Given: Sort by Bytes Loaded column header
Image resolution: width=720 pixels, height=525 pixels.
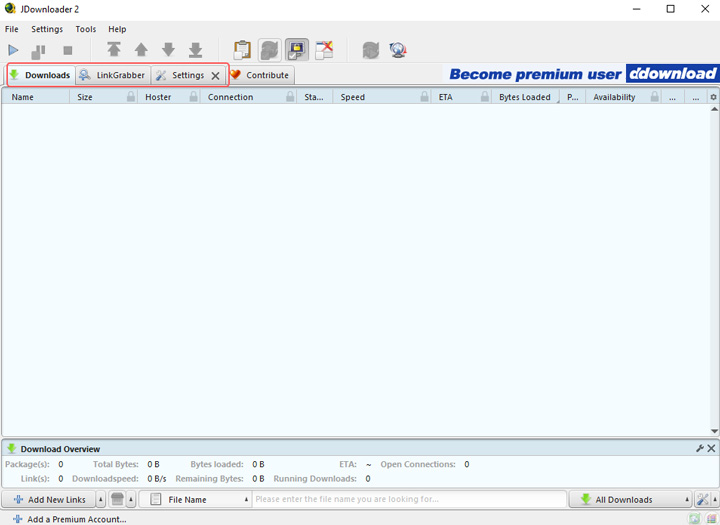Looking at the screenshot, I should (525, 97).
